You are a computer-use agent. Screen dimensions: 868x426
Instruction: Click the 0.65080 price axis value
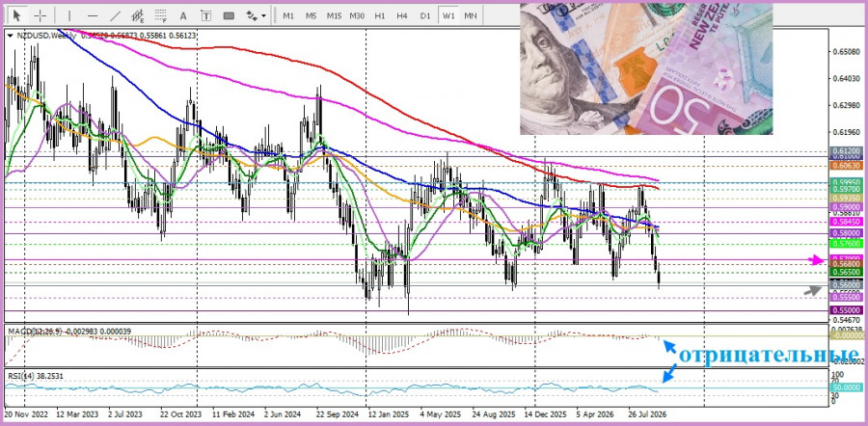pyautogui.click(x=846, y=52)
